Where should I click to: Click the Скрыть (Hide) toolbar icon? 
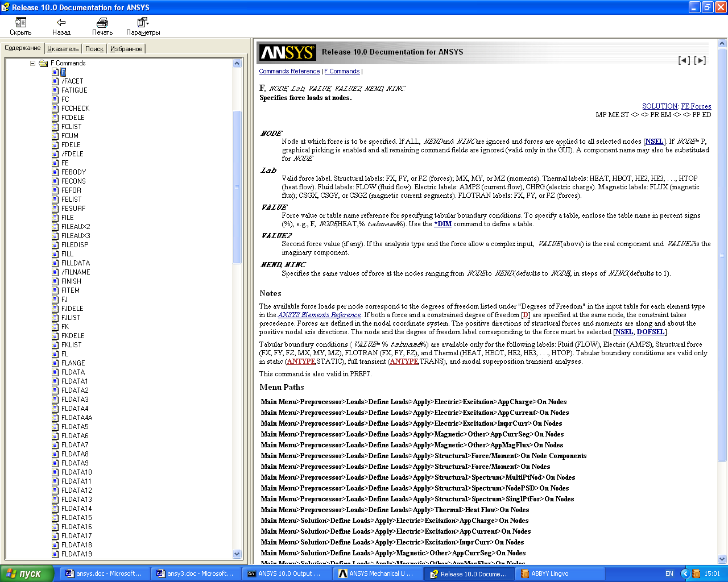tap(20, 22)
